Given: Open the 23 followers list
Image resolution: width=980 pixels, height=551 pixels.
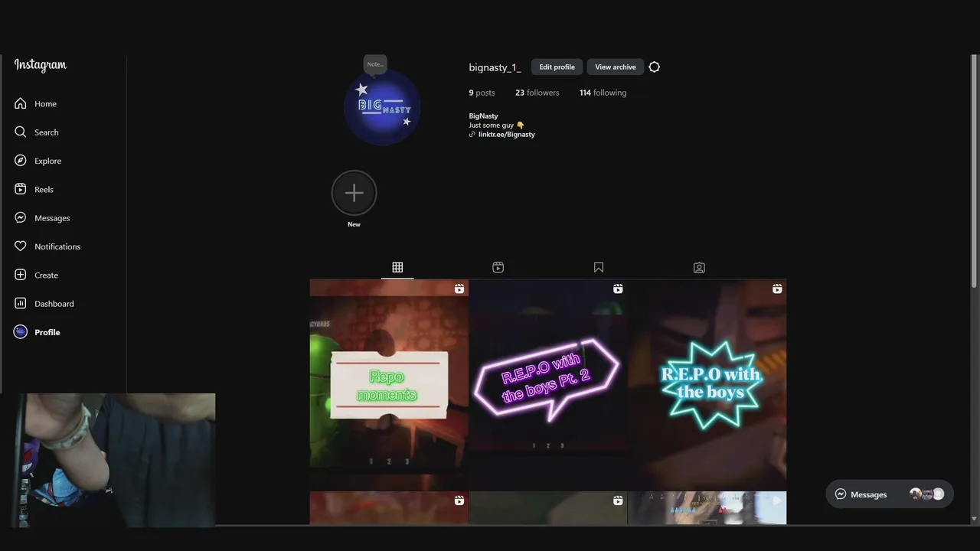Looking at the screenshot, I should tap(537, 93).
